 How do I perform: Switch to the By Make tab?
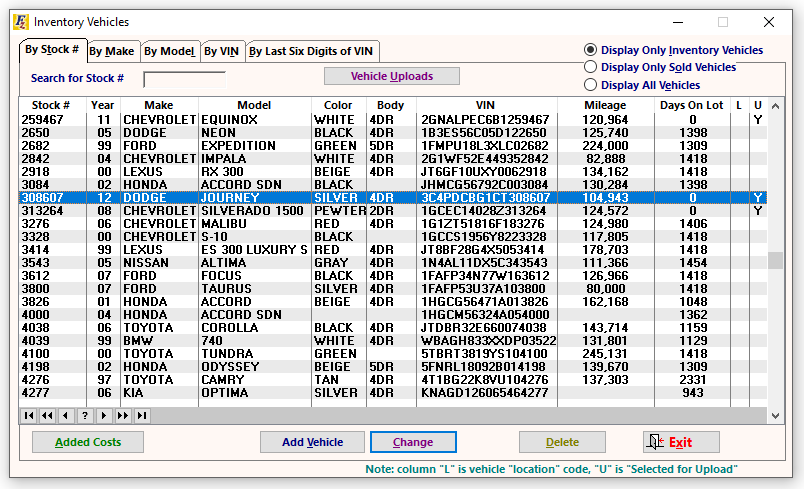(x=112, y=51)
